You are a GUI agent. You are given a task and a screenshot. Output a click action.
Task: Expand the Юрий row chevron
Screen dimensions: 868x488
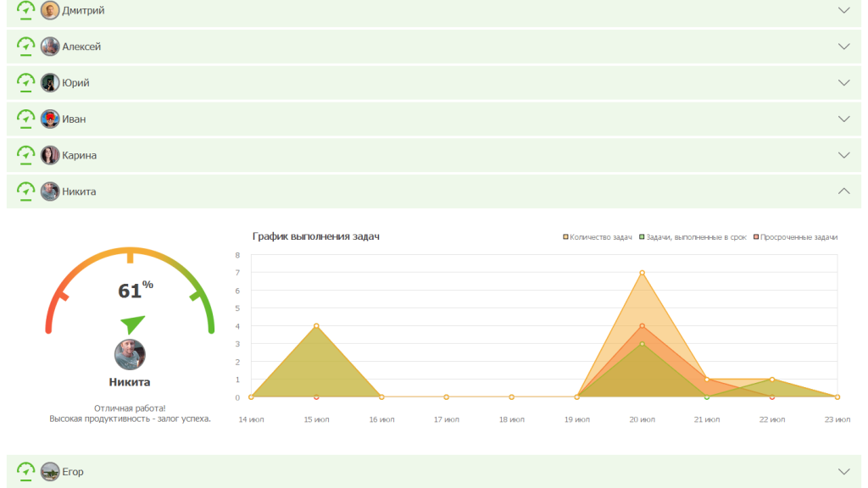[x=843, y=82]
